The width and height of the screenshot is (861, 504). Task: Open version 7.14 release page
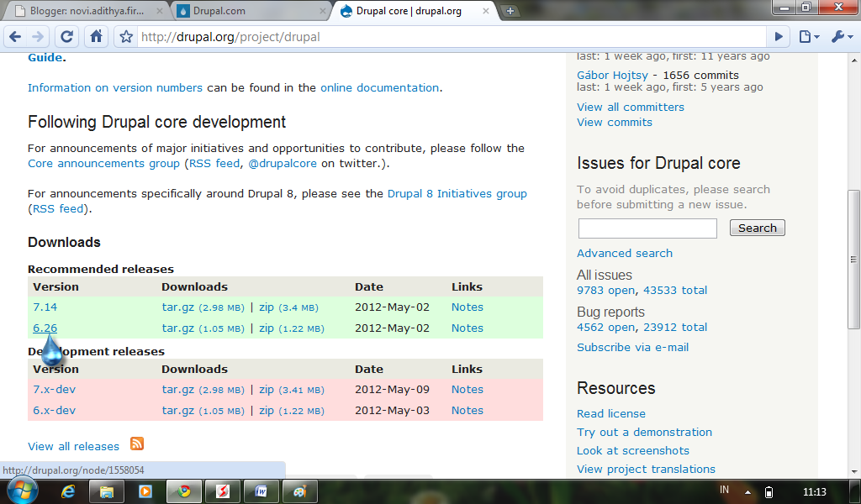[x=45, y=307]
